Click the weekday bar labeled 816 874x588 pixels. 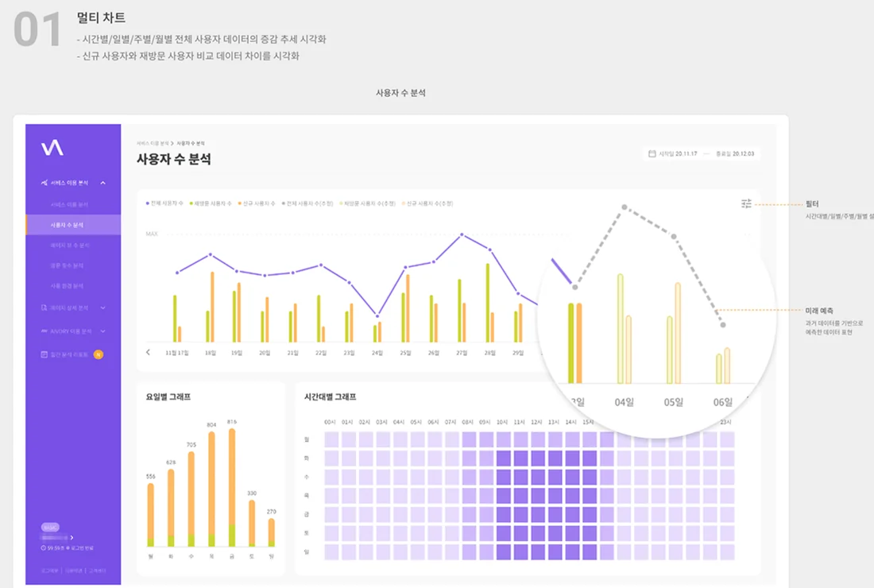tap(232, 488)
